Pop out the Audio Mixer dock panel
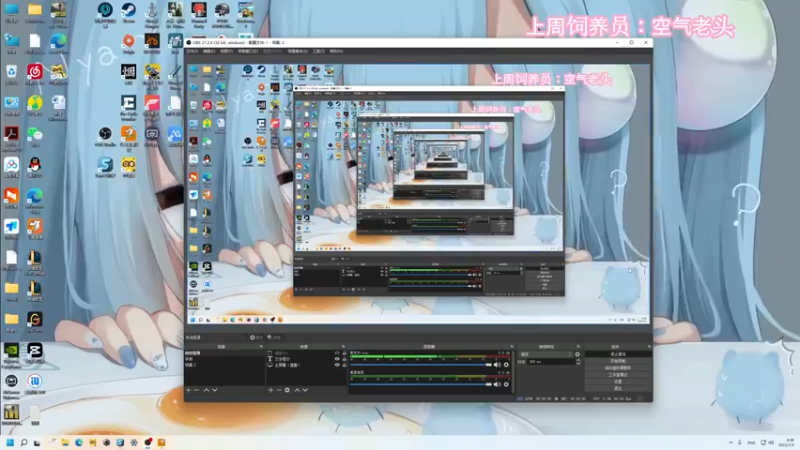Image resolution: width=800 pixels, height=450 pixels. [x=512, y=346]
